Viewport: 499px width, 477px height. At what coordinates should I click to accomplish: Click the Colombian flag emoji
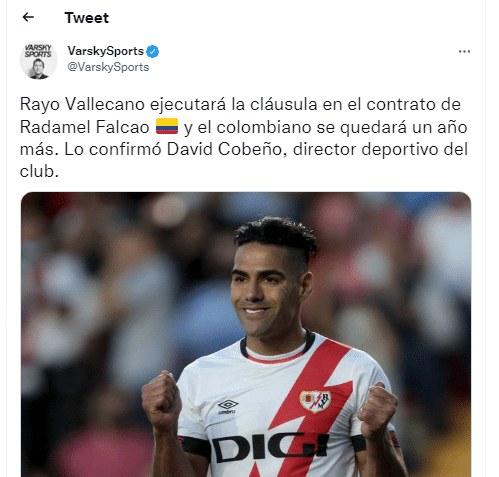(x=167, y=126)
